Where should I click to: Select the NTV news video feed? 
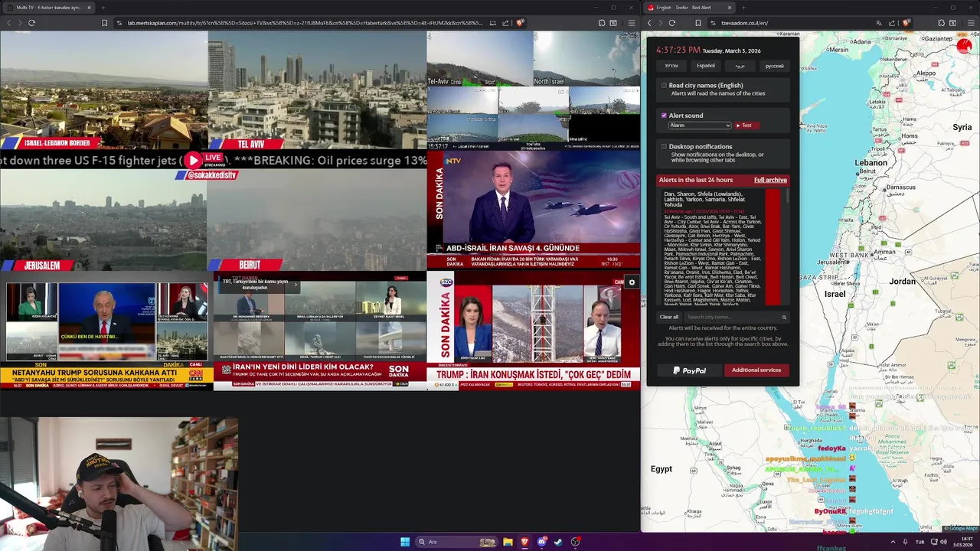point(534,210)
